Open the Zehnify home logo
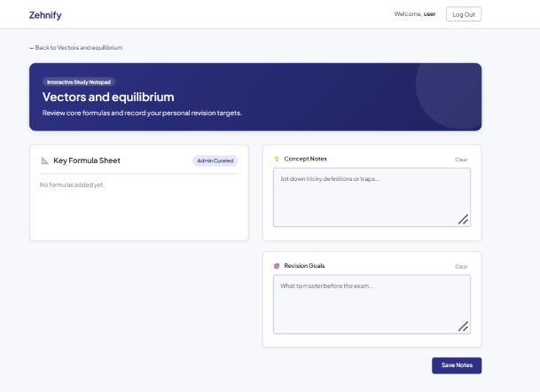The image size is (540, 392). (45, 15)
